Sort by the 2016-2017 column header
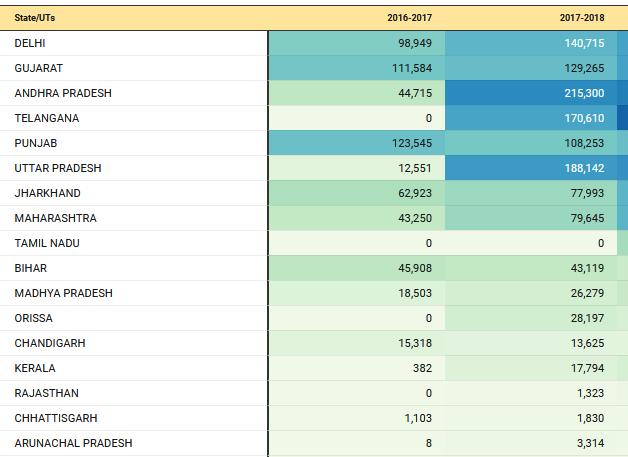Screen dimensions: 628x457 click(x=409, y=18)
